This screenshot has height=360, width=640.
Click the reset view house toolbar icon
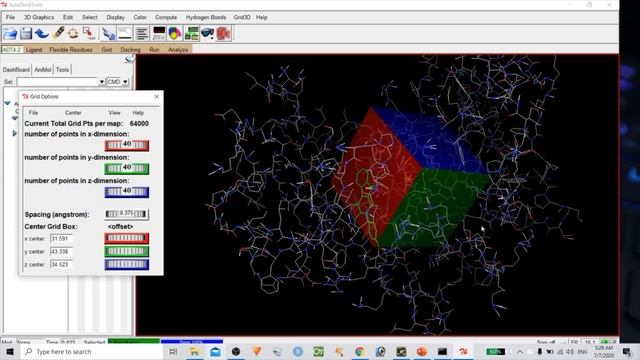tap(73, 33)
